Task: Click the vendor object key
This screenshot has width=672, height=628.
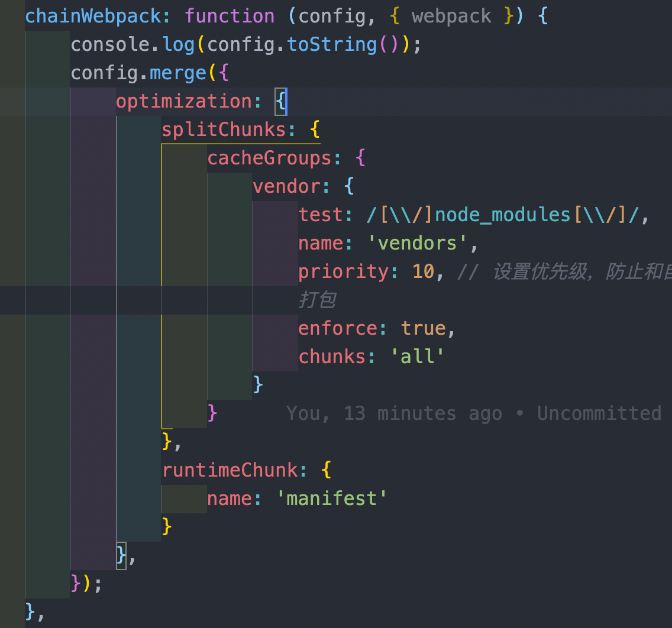Action: tap(286, 186)
